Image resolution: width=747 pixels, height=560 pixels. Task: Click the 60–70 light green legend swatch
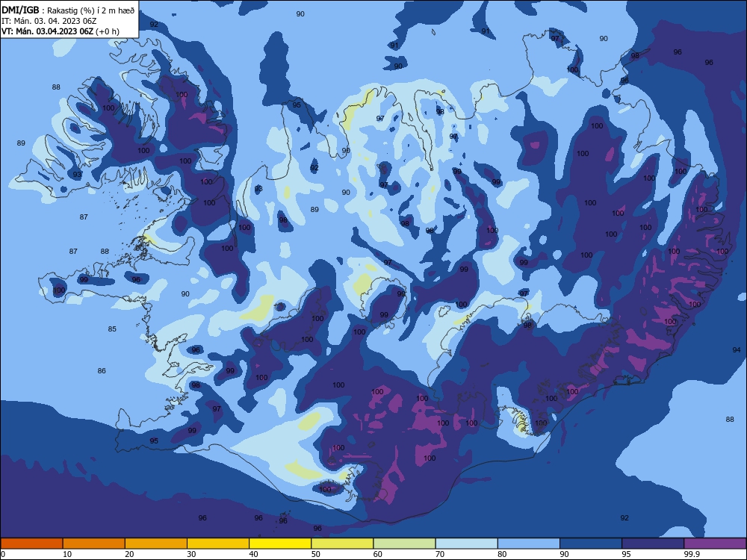[404, 544]
